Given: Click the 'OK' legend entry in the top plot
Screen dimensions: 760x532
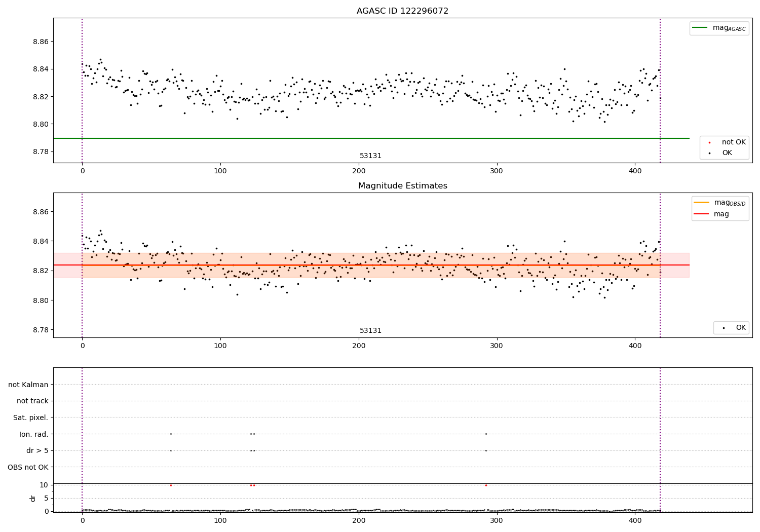Looking at the screenshot, I should point(727,153).
